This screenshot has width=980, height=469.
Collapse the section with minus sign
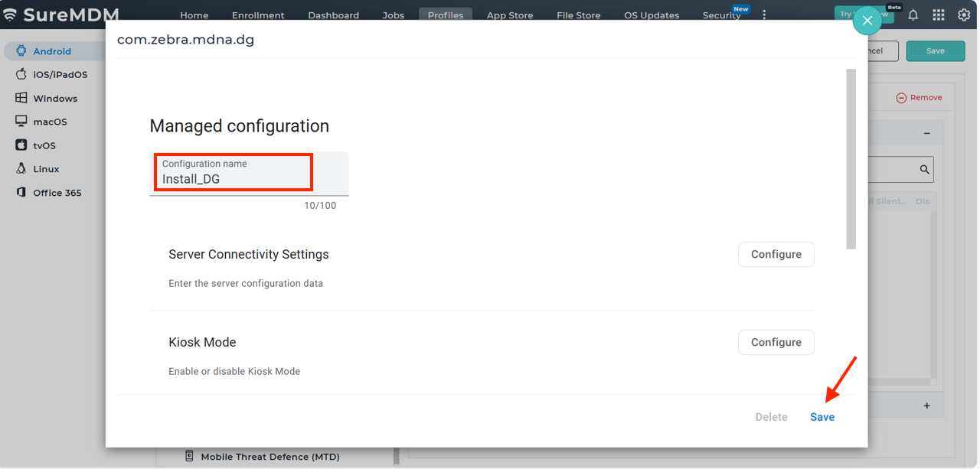pyautogui.click(x=926, y=133)
